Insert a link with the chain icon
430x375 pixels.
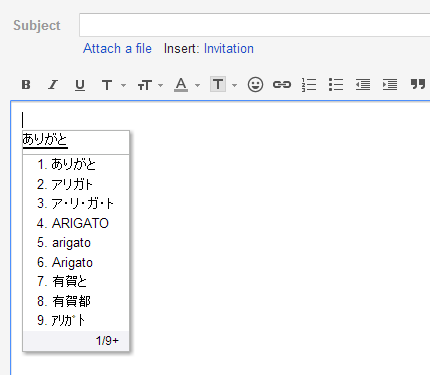click(x=282, y=85)
